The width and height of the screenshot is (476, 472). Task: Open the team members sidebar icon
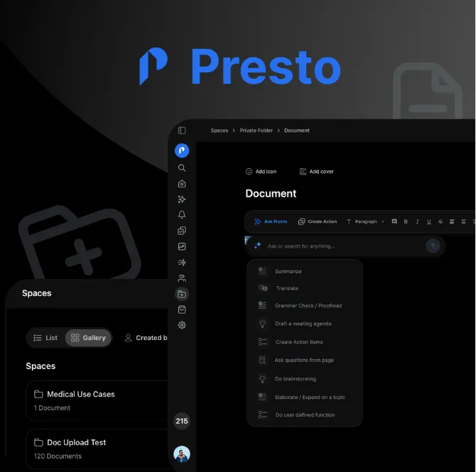tap(182, 278)
